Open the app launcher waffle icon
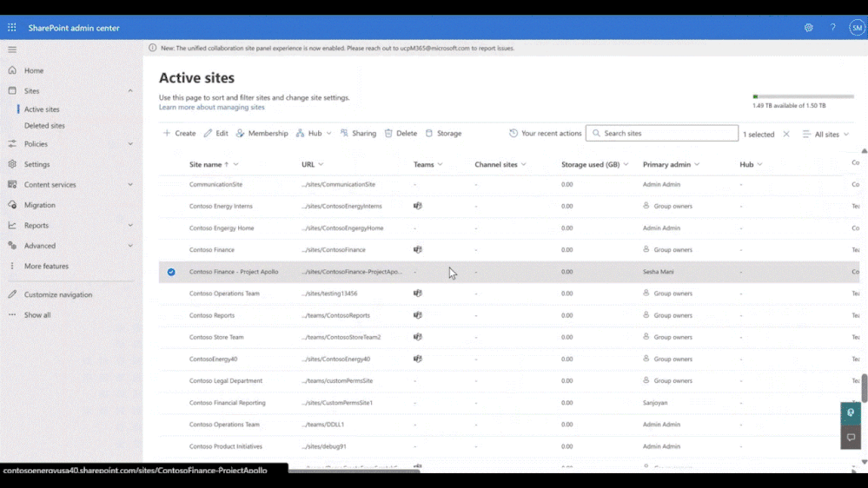Screen dimensions: 868x488 coord(11,27)
